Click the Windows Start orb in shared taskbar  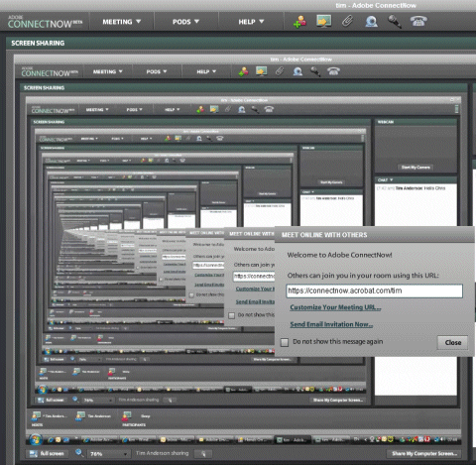[36, 439]
